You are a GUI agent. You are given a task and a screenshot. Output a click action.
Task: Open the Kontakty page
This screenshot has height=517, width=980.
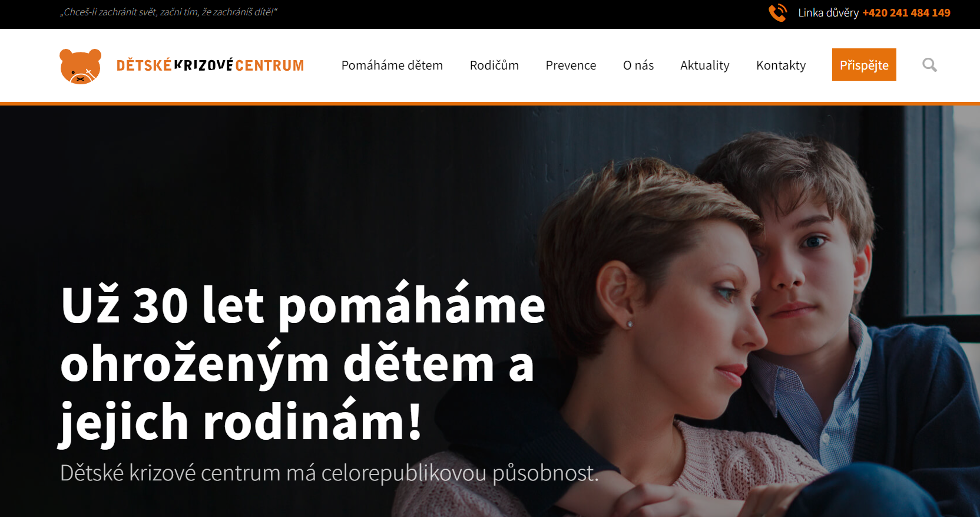781,65
